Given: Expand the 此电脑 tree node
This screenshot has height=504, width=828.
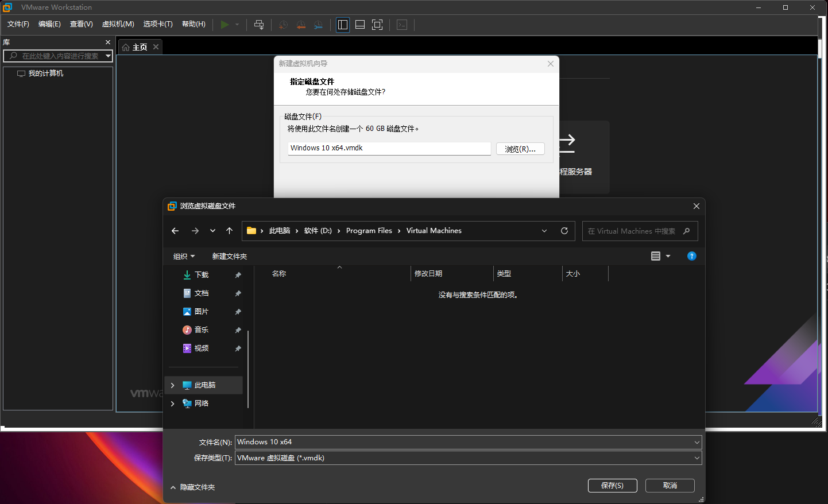Looking at the screenshot, I should [x=172, y=385].
